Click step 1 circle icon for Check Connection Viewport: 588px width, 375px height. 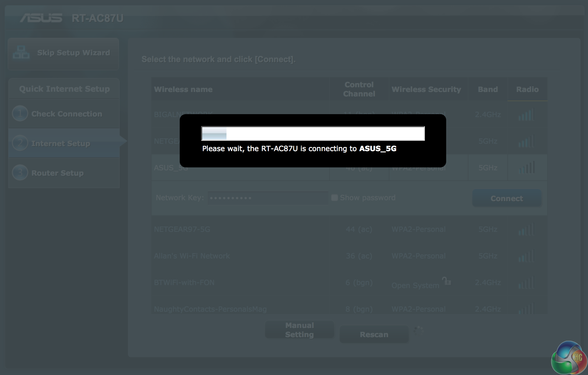coord(20,114)
